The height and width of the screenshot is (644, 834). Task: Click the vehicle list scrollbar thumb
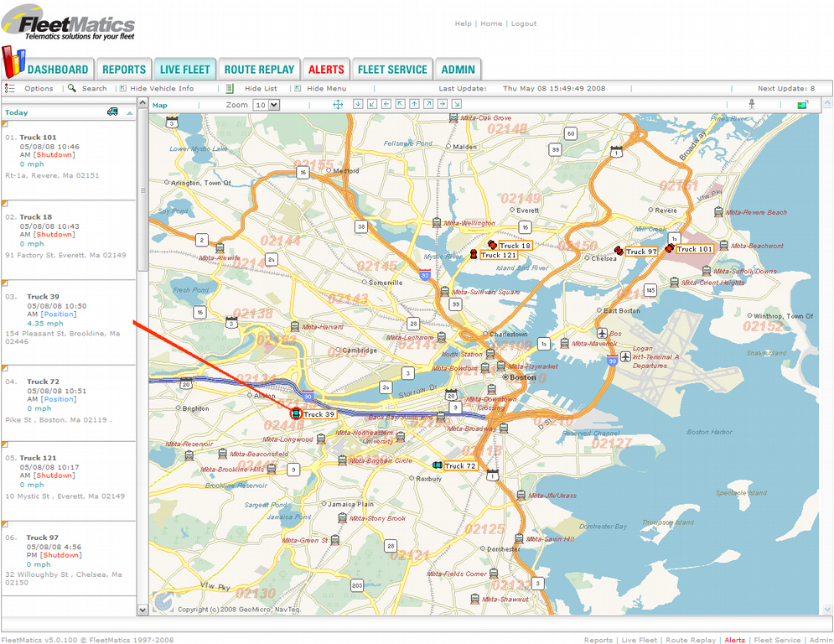coord(142,190)
